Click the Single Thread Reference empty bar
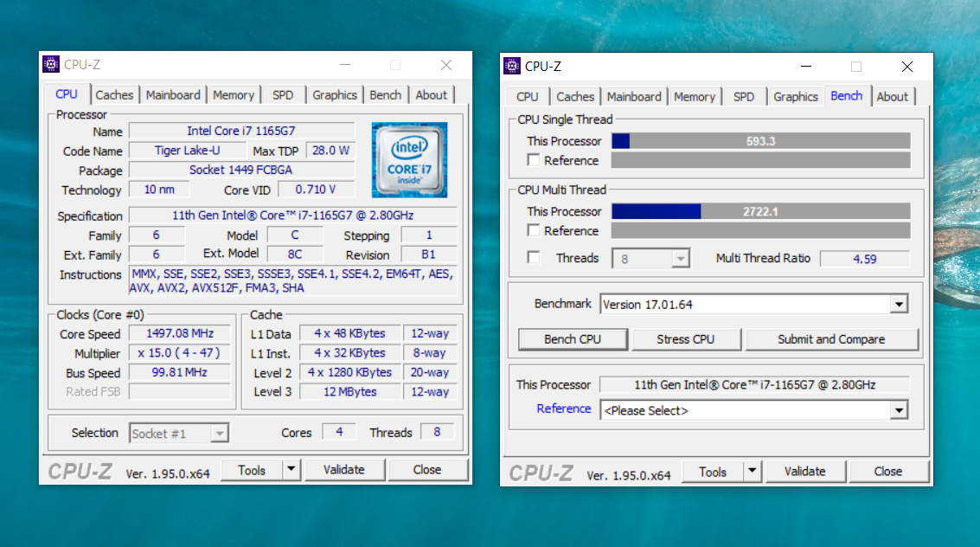Screen dimensions: 980x547 coord(760,161)
